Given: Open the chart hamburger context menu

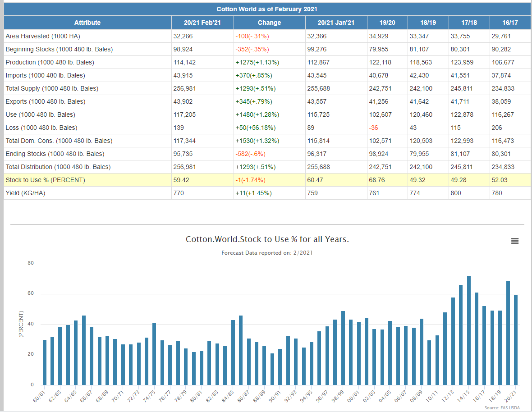Looking at the screenshot, I should pyautogui.click(x=514, y=241).
